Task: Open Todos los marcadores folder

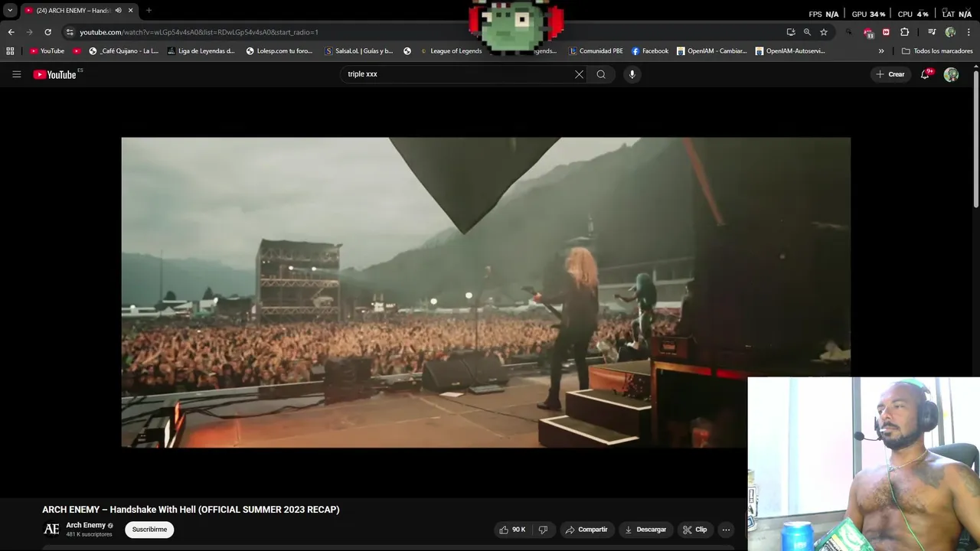Action: pyautogui.click(x=937, y=51)
